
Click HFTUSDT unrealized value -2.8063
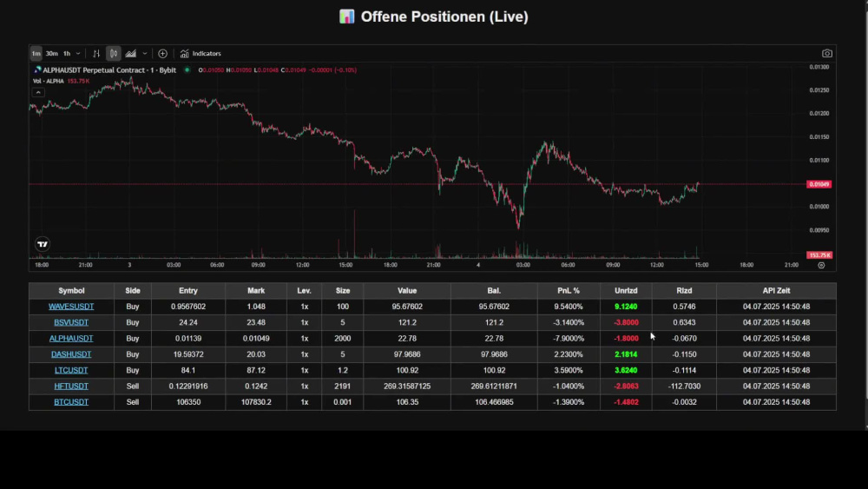626,387
